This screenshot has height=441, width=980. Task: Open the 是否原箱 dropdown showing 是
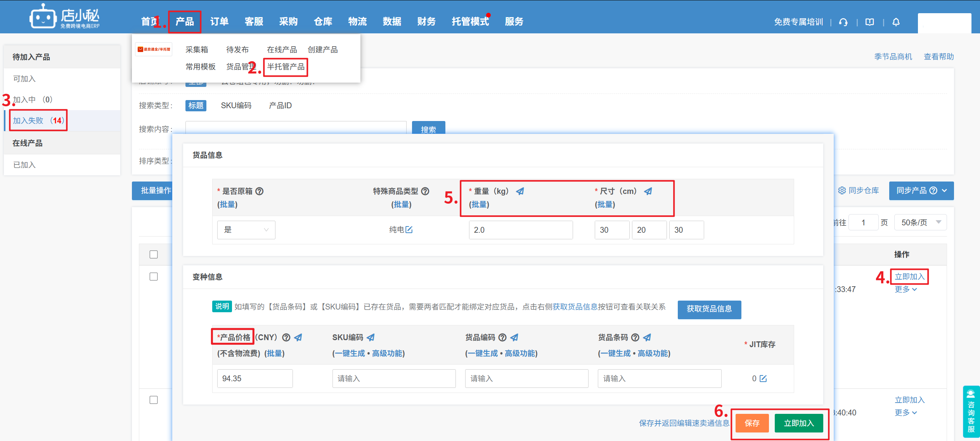[246, 230]
